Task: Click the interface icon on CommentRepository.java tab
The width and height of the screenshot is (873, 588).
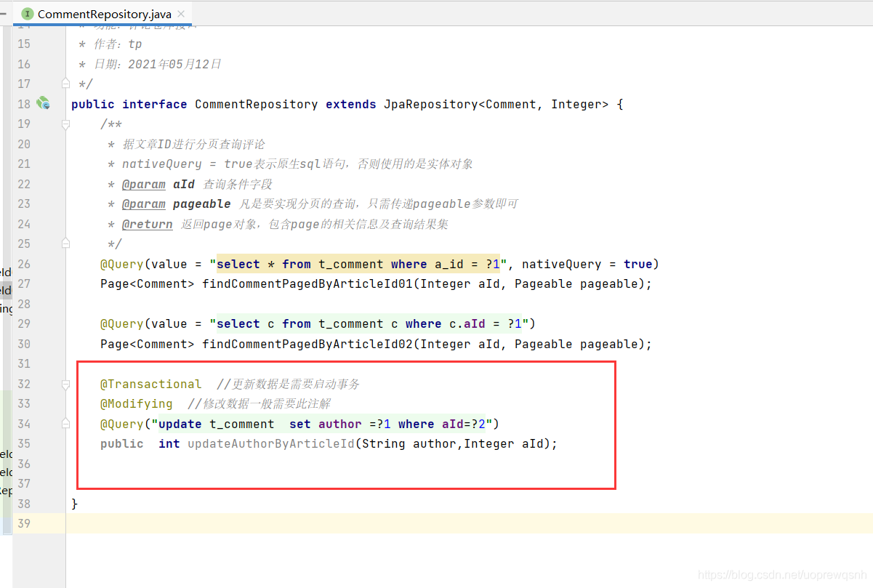Action: (x=28, y=14)
